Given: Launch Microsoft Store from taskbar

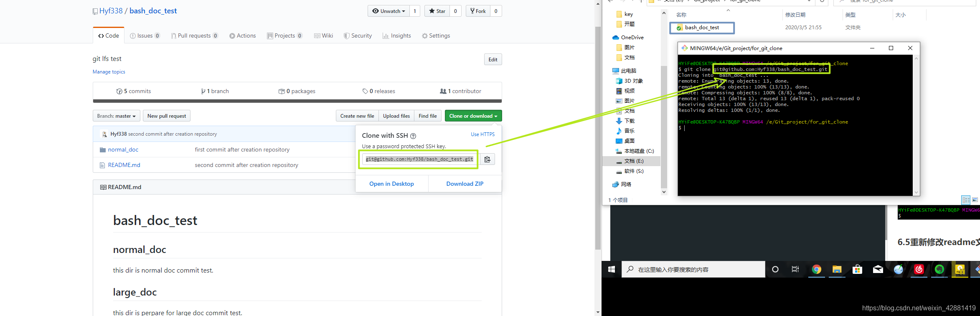Looking at the screenshot, I should click(x=857, y=269).
